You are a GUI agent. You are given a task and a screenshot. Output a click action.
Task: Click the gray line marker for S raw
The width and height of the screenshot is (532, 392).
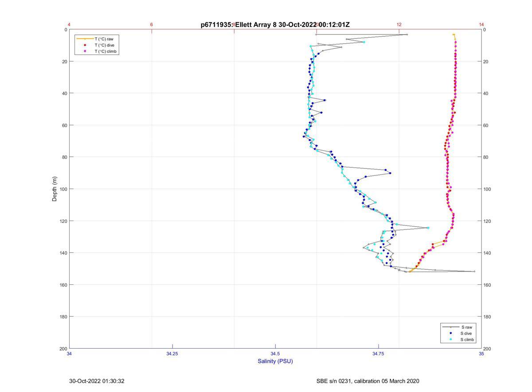point(451,327)
